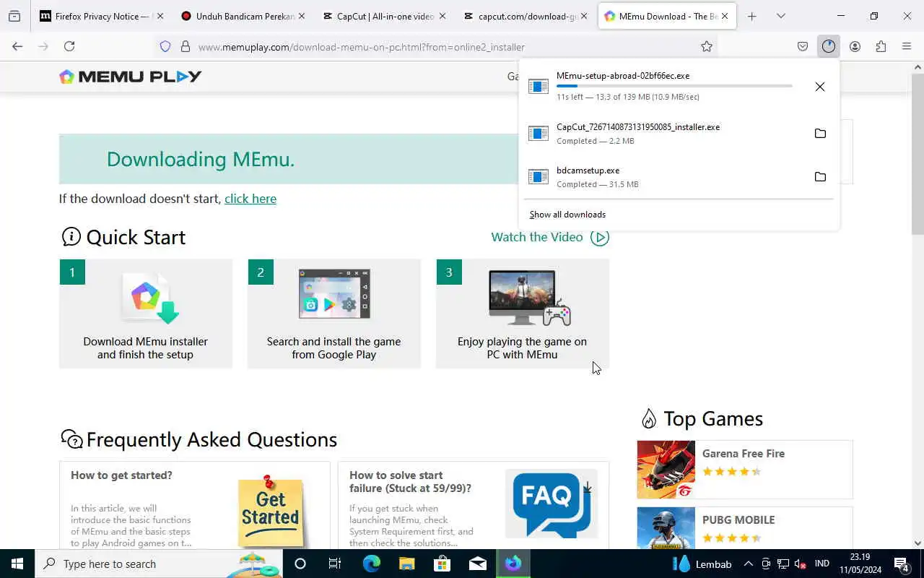Viewport: 924px width, 578px height.
Task: Open File Explorer from the taskbar
Action: (x=407, y=564)
